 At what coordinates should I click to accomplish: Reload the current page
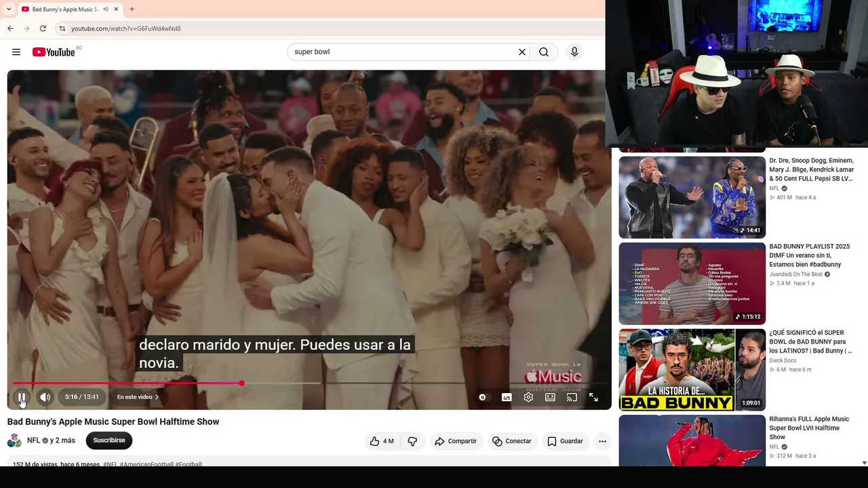(43, 28)
